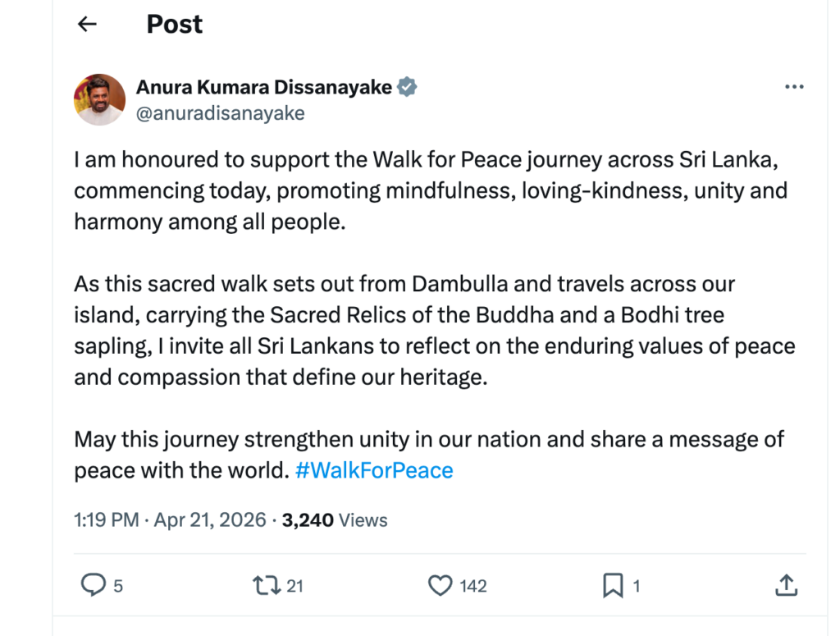Screen dimensions: 840x636
Task: Click the reply speech bubble icon
Action: [x=94, y=584]
